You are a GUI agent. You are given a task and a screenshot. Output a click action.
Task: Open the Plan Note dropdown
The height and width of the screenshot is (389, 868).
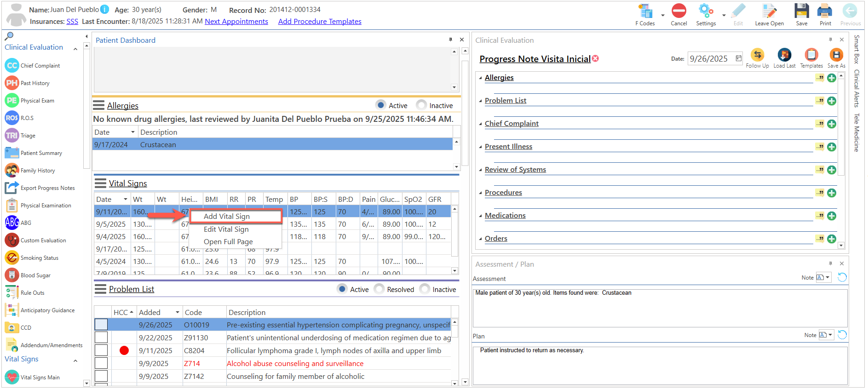tap(830, 335)
